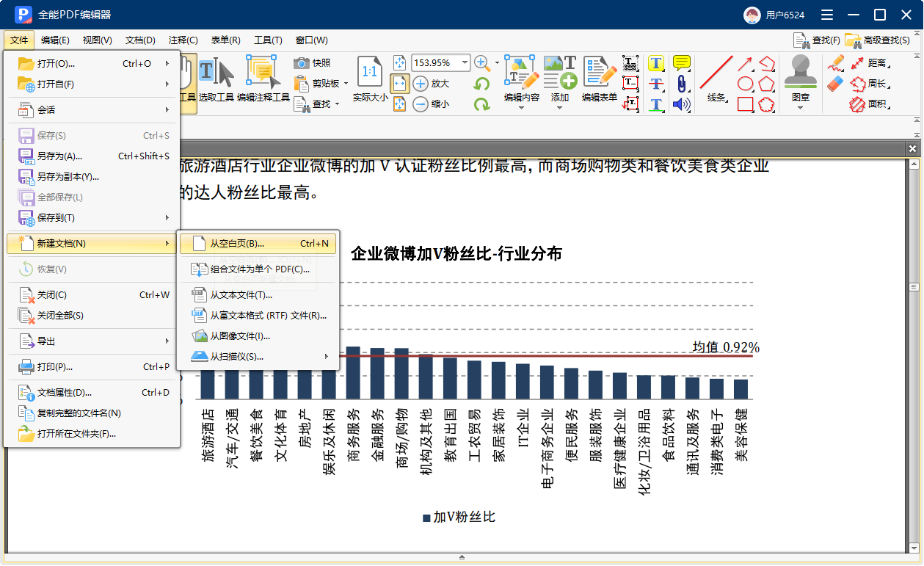Expand the Add (添加) dropdown in toolbar
Viewport: 924px width, 566px height.
pos(560,107)
